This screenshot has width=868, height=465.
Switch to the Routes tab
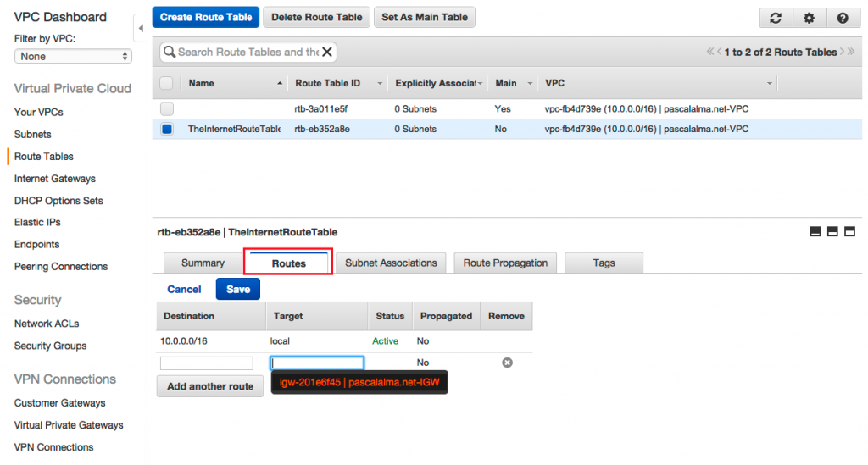coord(288,263)
